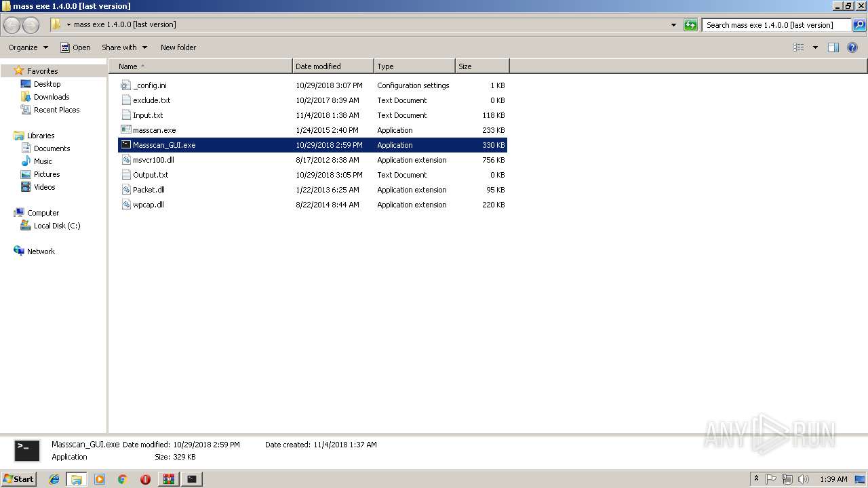
Task: Click the Open toolbar button
Action: [x=75, y=47]
